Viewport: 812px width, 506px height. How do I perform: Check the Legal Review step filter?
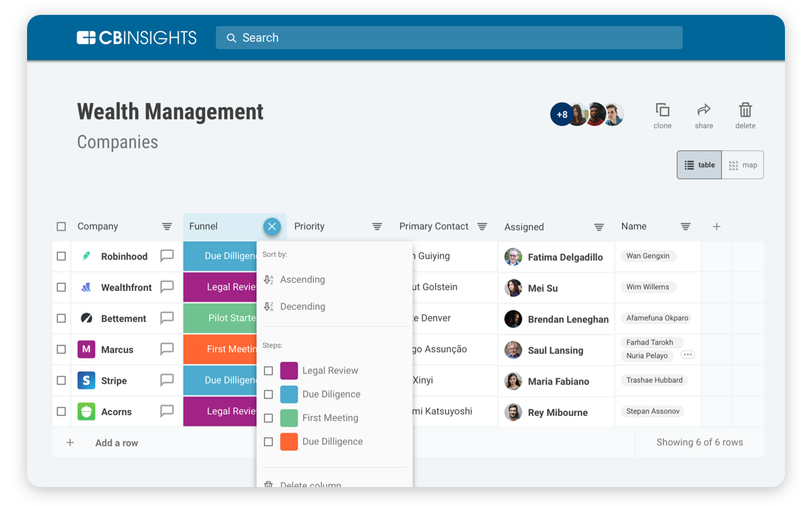pos(269,371)
